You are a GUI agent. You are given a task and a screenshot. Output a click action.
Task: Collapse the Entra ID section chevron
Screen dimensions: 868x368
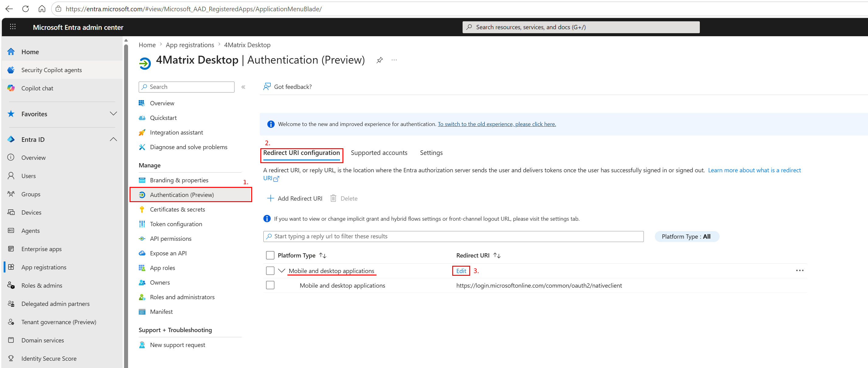(x=113, y=139)
